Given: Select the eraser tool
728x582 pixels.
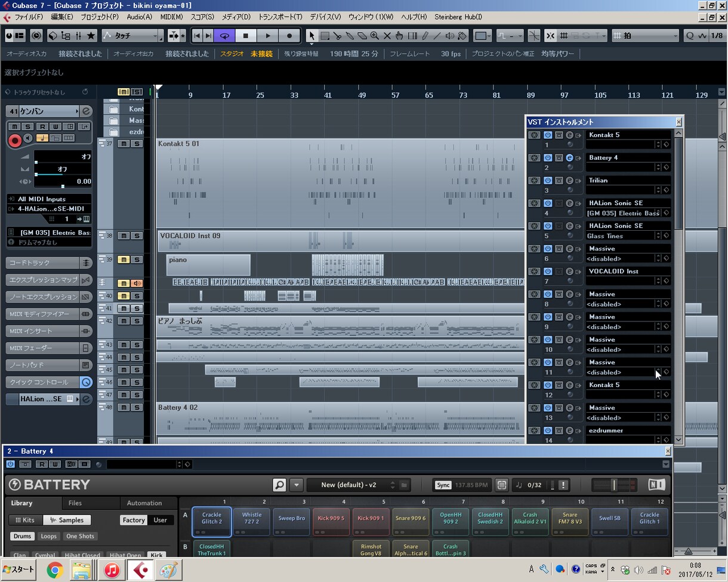Looking at the screenshot, I should [362, 36].
